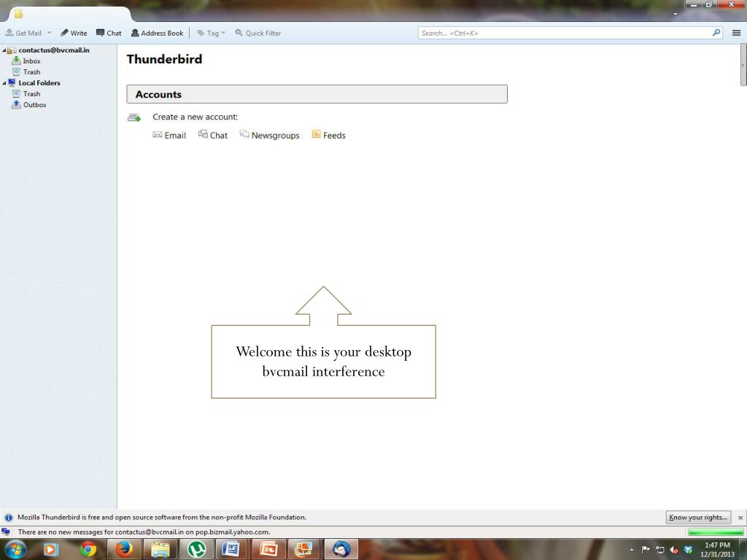Open the Tag dropdown in the toolbar
This screenshot has height=560, width=747.
(211, 33)
